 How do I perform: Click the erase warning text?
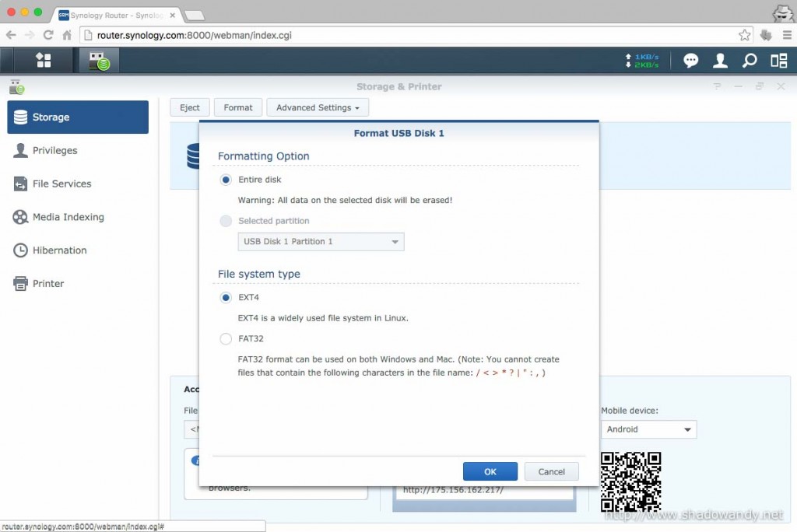point(345,200)
